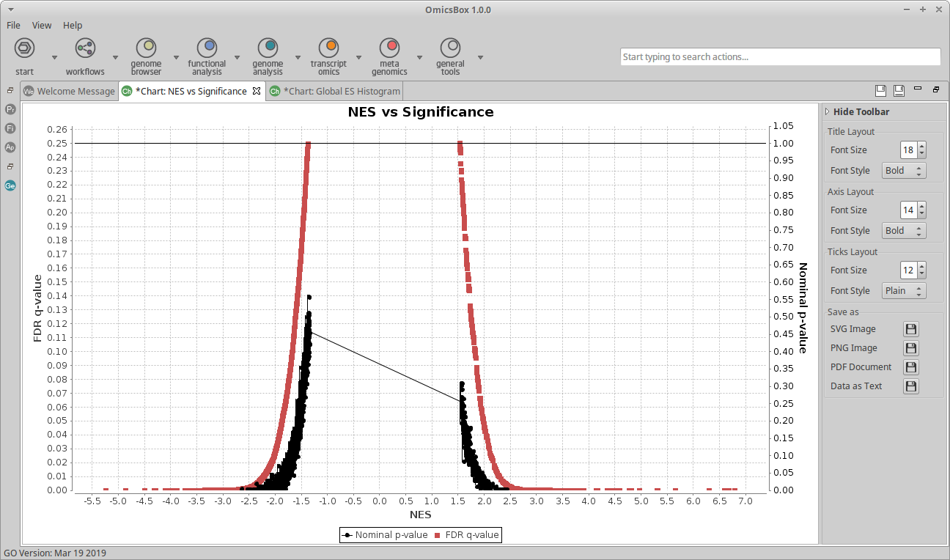950x560 pixels.
Task: Open the general tools icon
Action: 450,48
